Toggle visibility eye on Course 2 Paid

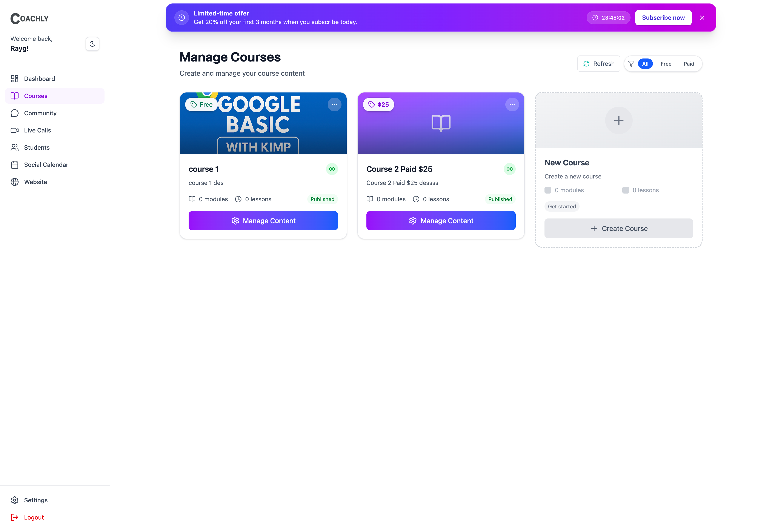[x=509, y=169]
